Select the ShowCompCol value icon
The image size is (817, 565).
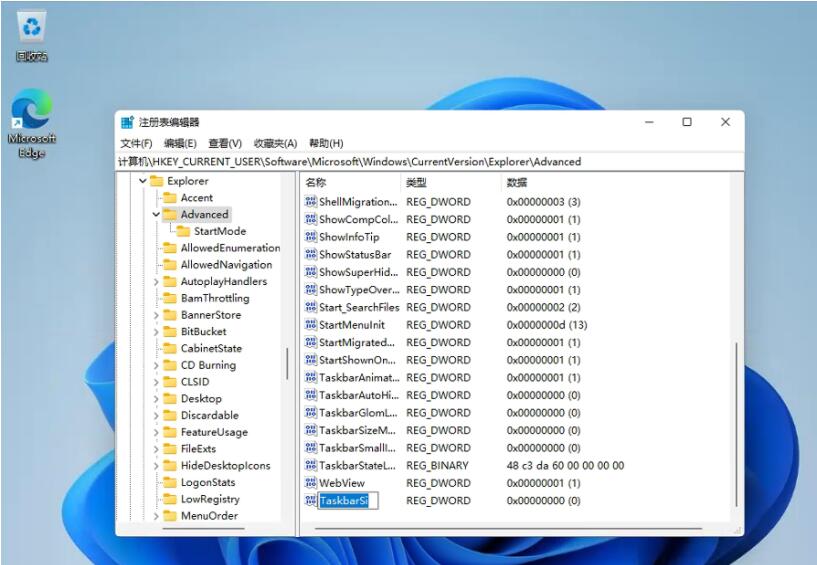311,219
